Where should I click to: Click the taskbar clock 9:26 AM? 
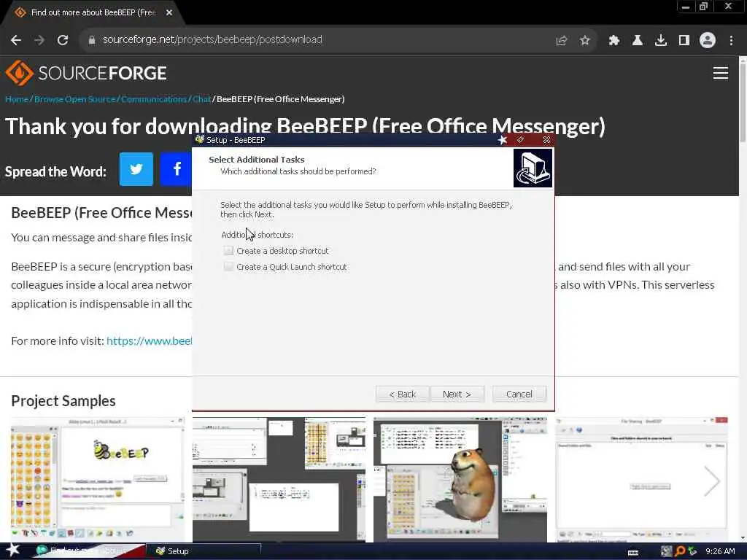click(x=720, y=551)
